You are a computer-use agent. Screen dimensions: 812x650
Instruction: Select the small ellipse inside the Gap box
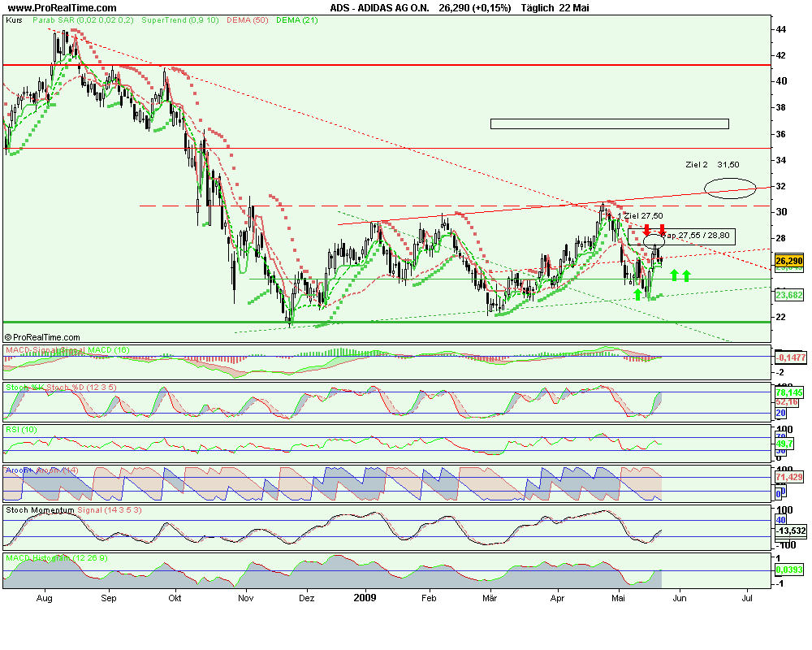point(654,240)
